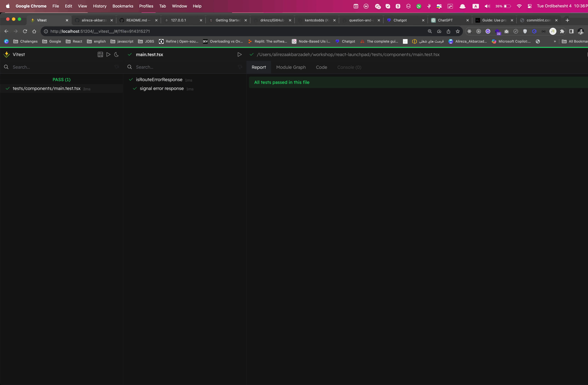Screen dimensions: 588x385
Task: Switch to the Code tab
Action: 321,67
